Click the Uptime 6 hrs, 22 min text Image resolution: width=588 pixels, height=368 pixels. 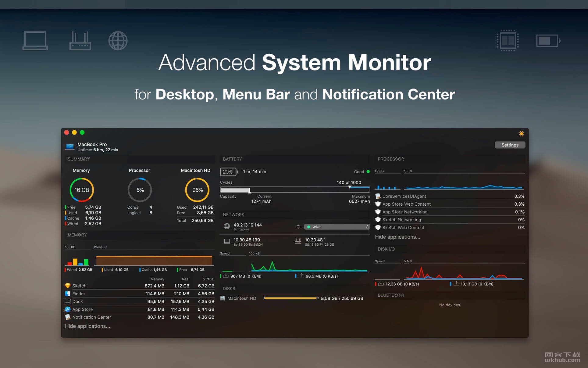click(x=98, y=150)
